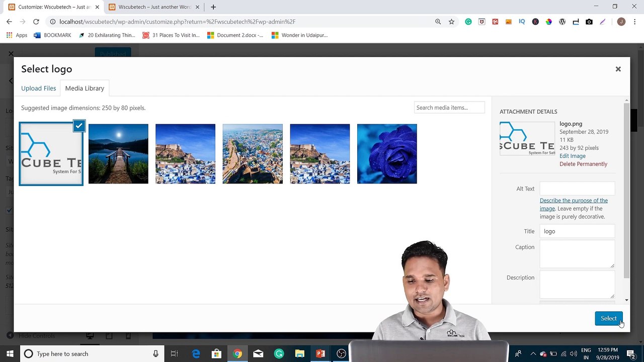
Task: Click the colorful wheel extension icon
Action: [548, 22]
